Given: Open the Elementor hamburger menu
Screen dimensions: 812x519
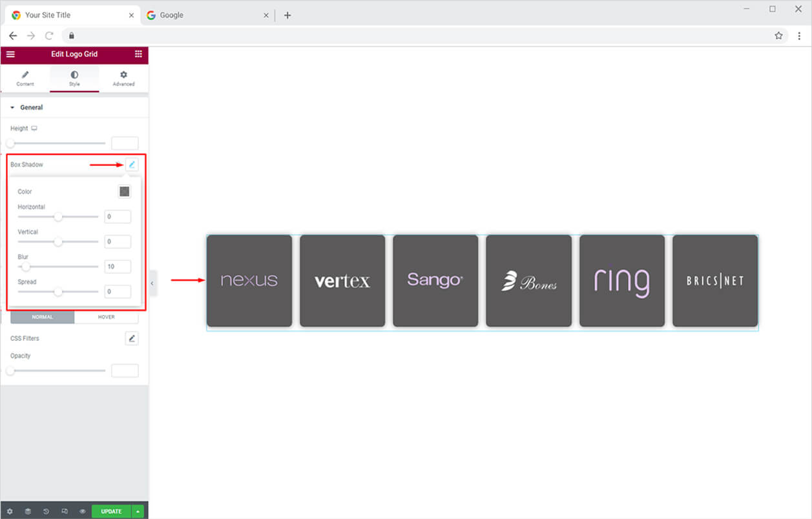Looking at the screenshot, I should coord(10,54).
